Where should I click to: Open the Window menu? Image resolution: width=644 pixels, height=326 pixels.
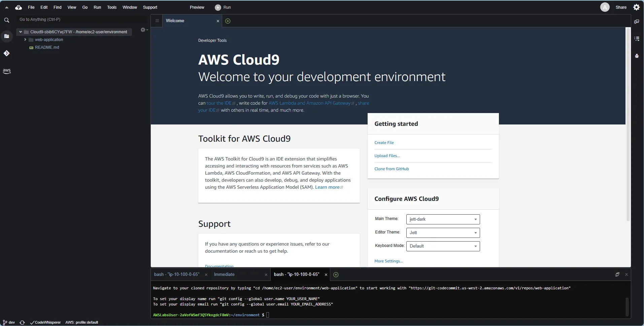pos(130,7)
